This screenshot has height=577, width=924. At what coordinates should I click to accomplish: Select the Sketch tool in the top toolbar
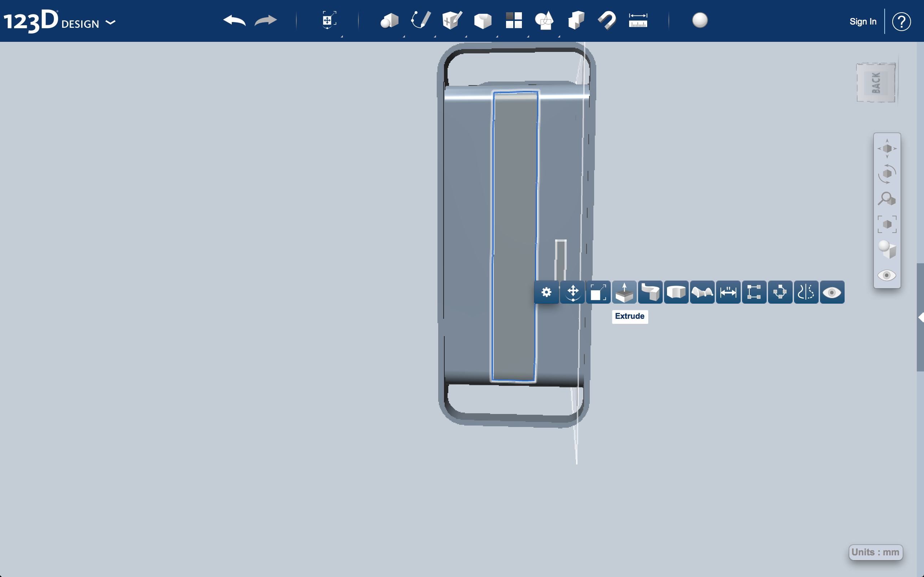pyautogui.click(x=419, y=21)
